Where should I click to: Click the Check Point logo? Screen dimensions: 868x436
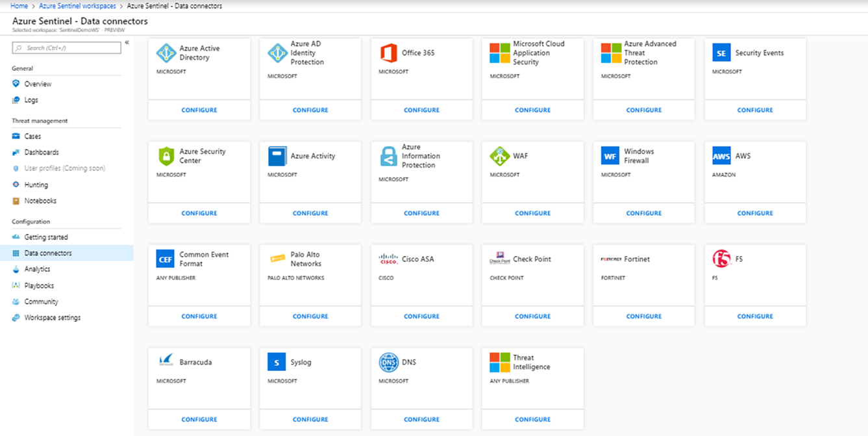pos(500,259)
